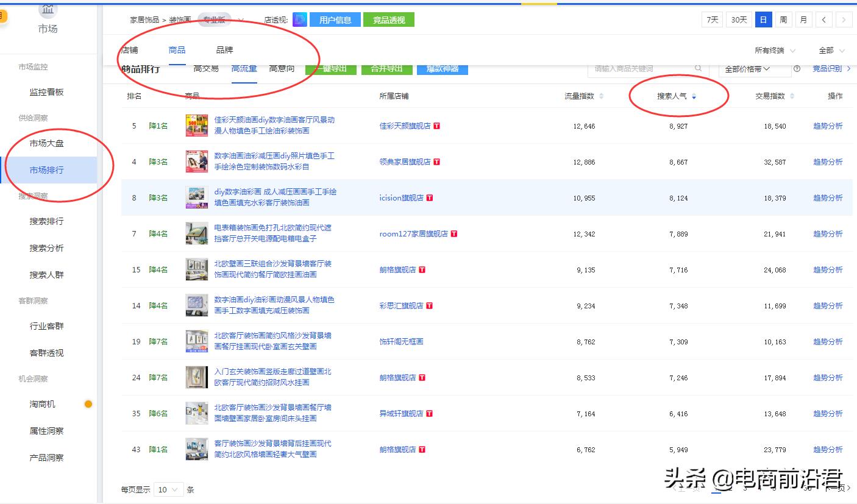Open the 每页显示 page size dropdown
This screenshot has height=504, width=857.
tap(168, 489)
